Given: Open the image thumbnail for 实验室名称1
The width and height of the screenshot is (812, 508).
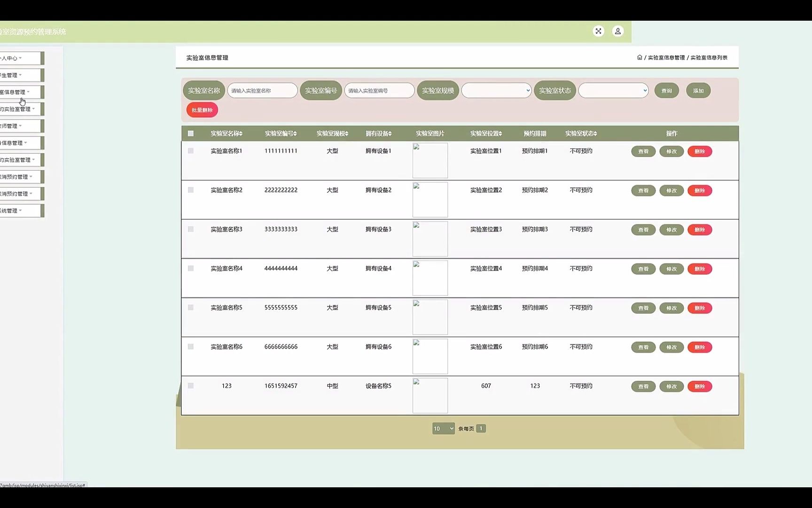Looking at the screenshot, I should point(430,160).
